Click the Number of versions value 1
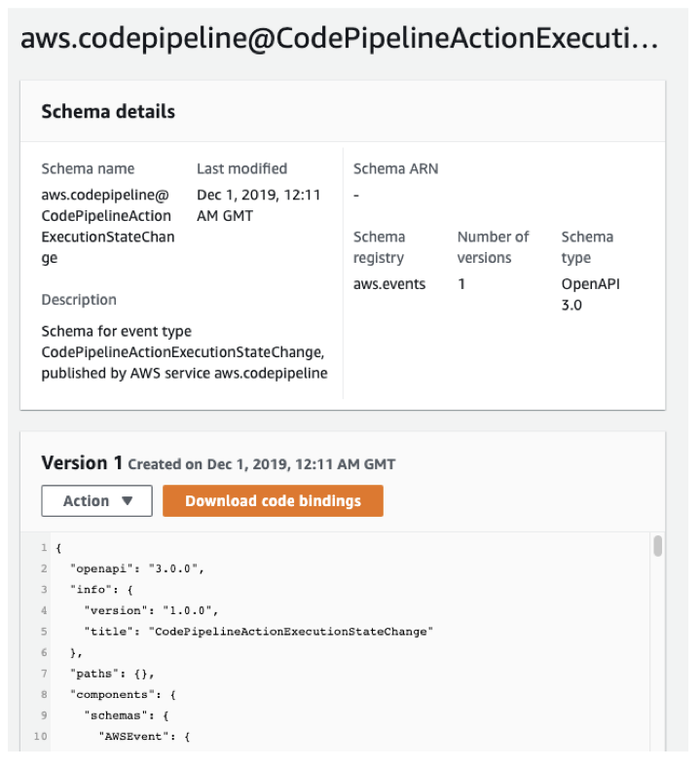 [x=461, y=283]
